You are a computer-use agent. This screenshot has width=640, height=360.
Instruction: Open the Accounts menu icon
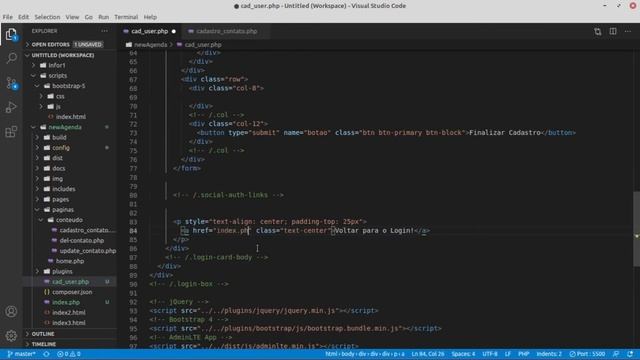click(x=11, y=311)
